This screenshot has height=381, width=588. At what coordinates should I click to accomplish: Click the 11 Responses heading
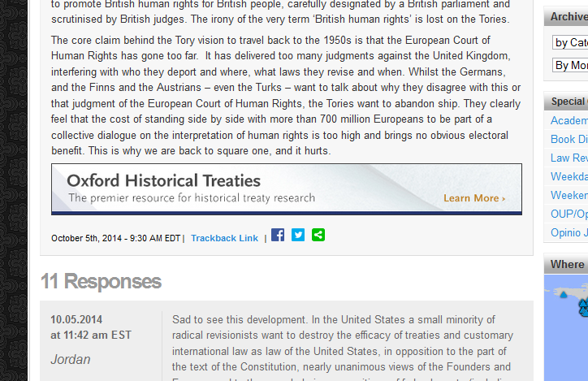[101, 282]
